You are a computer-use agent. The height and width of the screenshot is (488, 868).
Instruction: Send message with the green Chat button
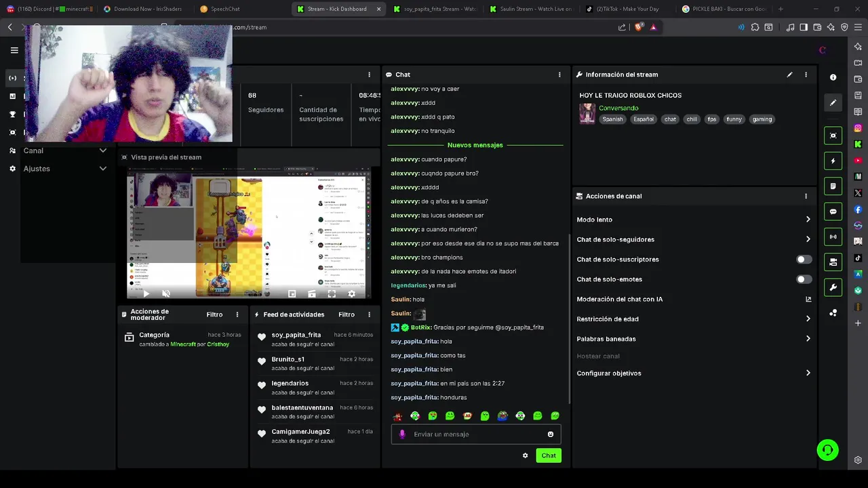pyautogui.click(x=549, y=455)
